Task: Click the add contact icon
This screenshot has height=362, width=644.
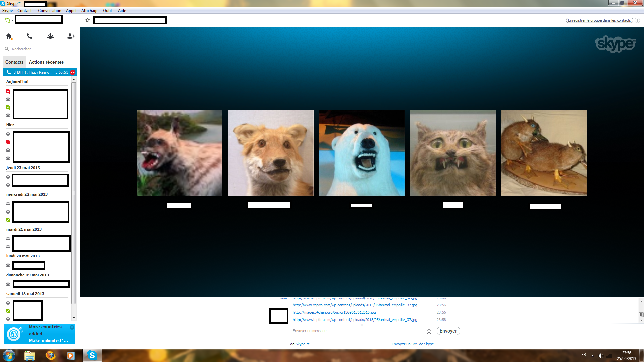Action: coord(71,36)
